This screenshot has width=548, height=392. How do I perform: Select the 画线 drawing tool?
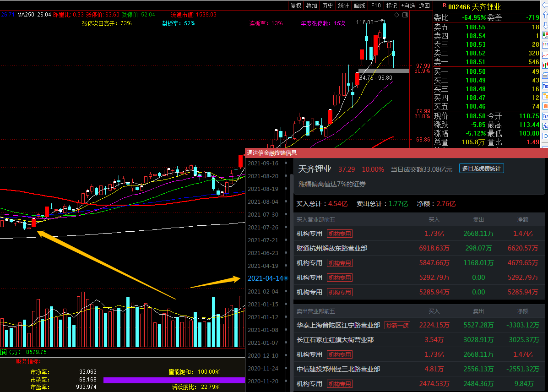(360, 5)
